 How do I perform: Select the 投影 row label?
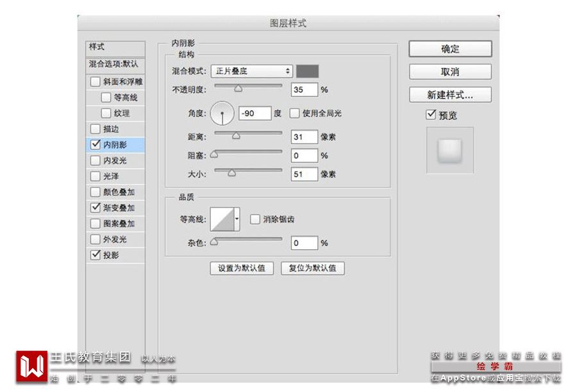(111, 255)
